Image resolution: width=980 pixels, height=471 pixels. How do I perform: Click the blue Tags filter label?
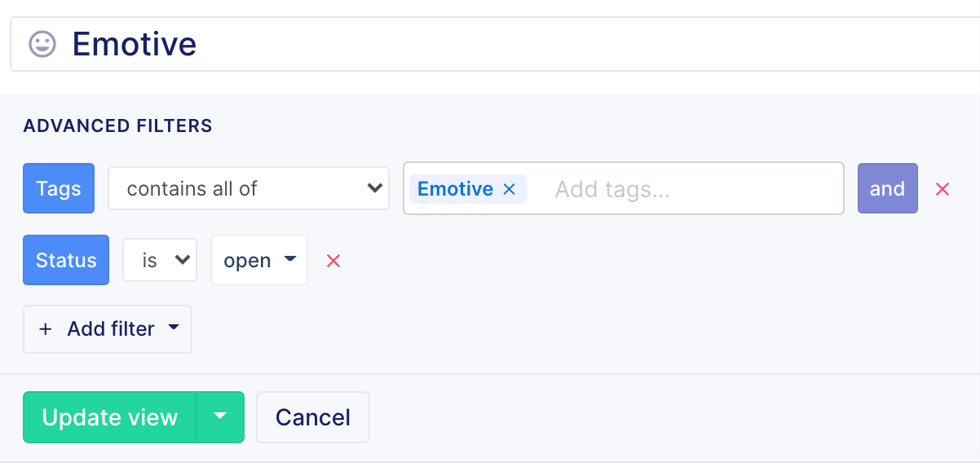pyautogui.click(x=59, y=189)
